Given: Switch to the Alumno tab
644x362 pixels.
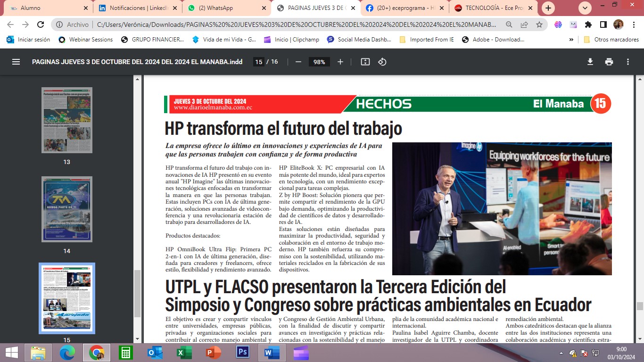Looking at the screenshot, I should pyautogui.click(x=49, y=8).
